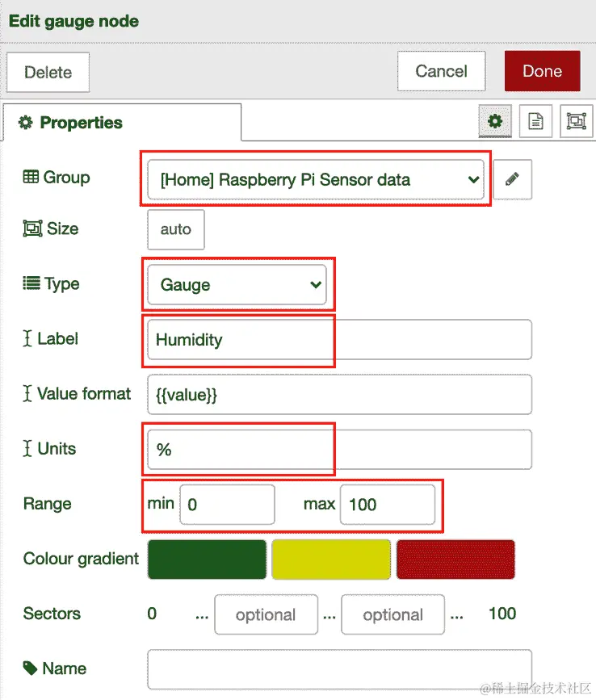This screenshot has width=596, height=700.
Task: Open node appearance settings icon
Action: click(x=577, y=121)
